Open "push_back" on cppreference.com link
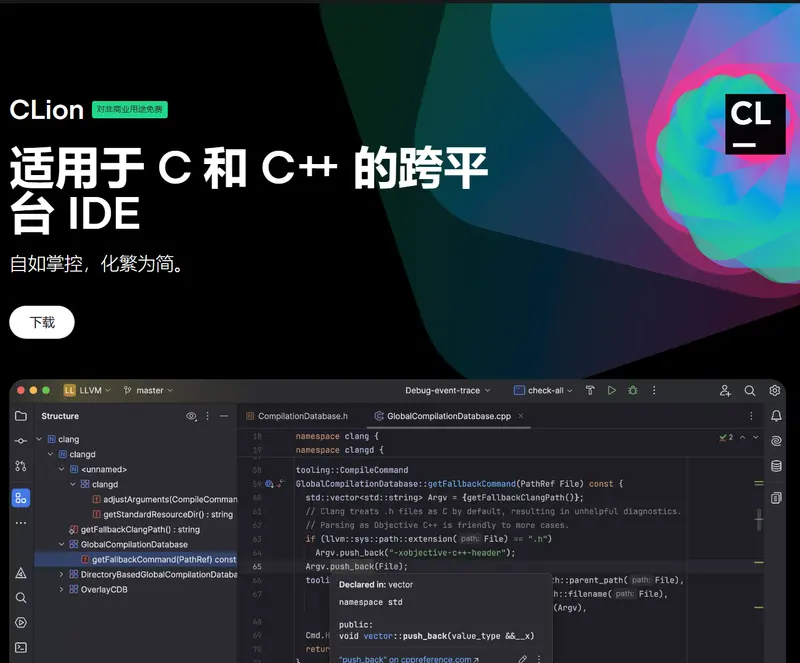 coord(409,659)
